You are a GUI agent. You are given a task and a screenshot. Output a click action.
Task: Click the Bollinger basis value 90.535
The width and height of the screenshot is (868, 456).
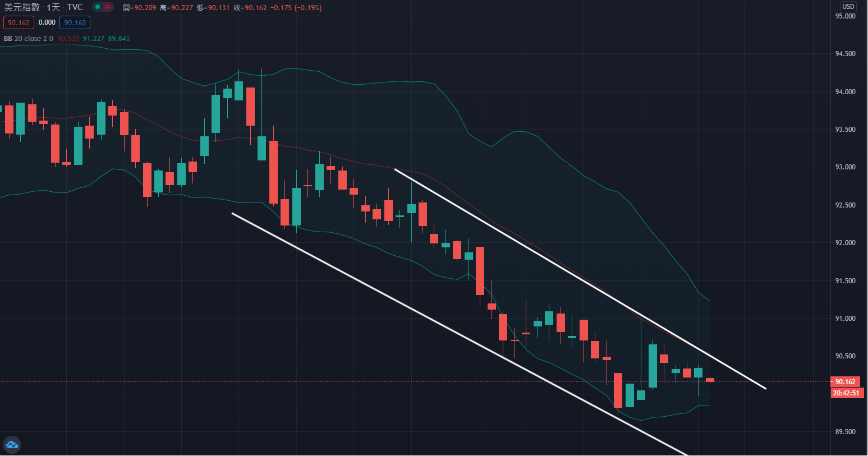tap(68, 39)
